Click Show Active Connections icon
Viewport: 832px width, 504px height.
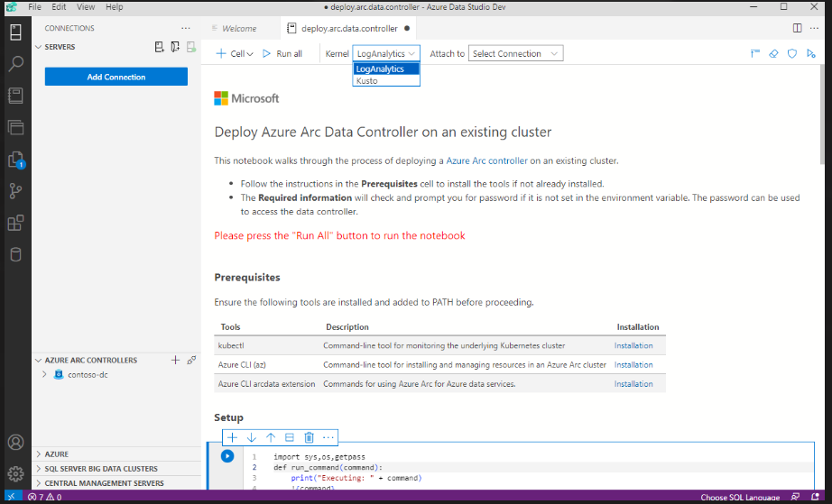[191, 47]
